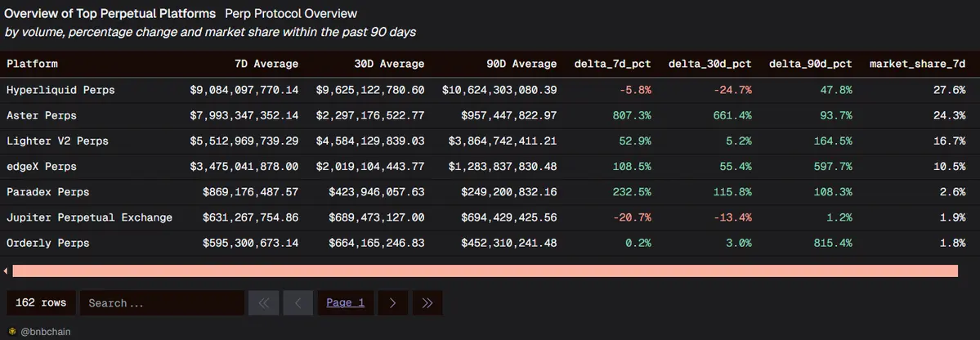Select the Lighter V2 Perps row name

57,141
